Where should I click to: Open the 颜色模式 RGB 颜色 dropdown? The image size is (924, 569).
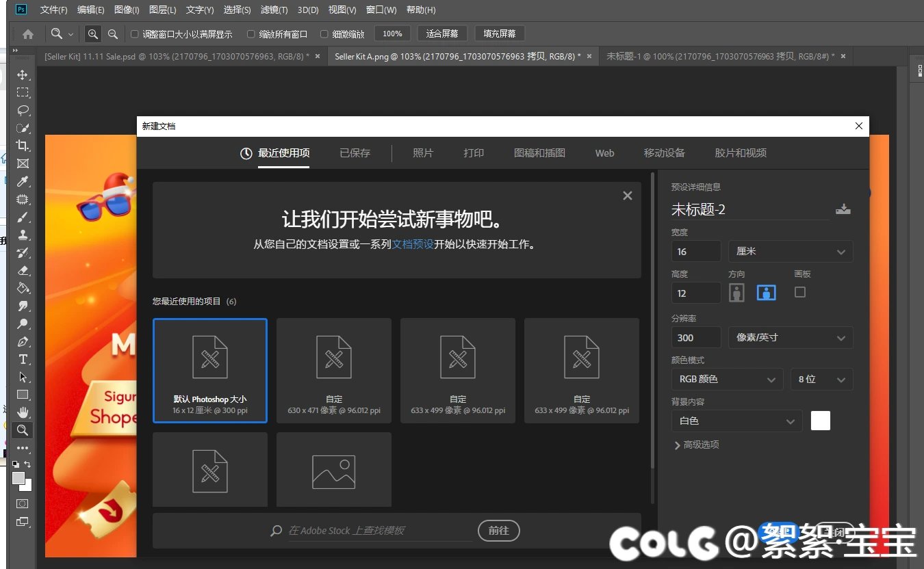click(726, 379)
